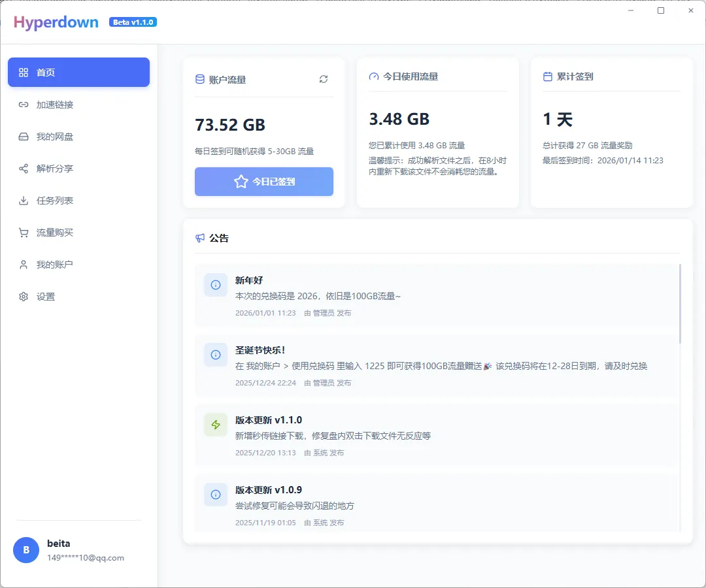Click the megaphone icon beside 公告
Viewport: 706px width, 588px height.
[200, 238]
